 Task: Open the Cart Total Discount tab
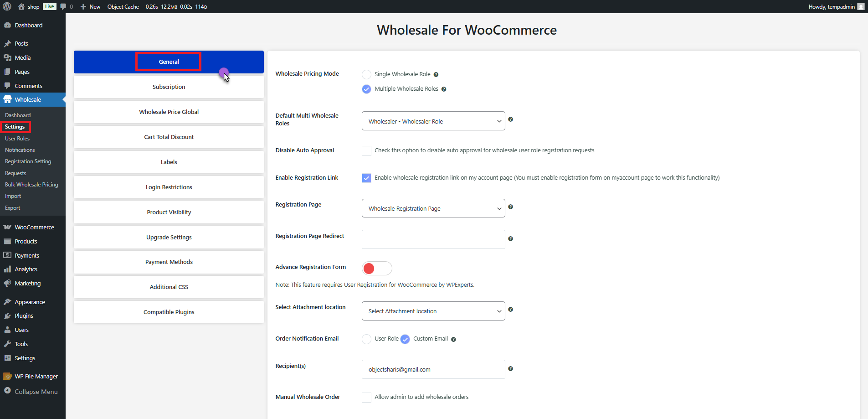(169, 137)
